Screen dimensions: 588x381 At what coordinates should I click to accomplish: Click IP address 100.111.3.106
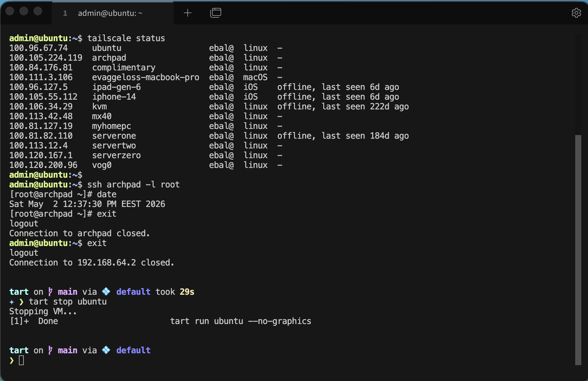(x=41, y=77)
